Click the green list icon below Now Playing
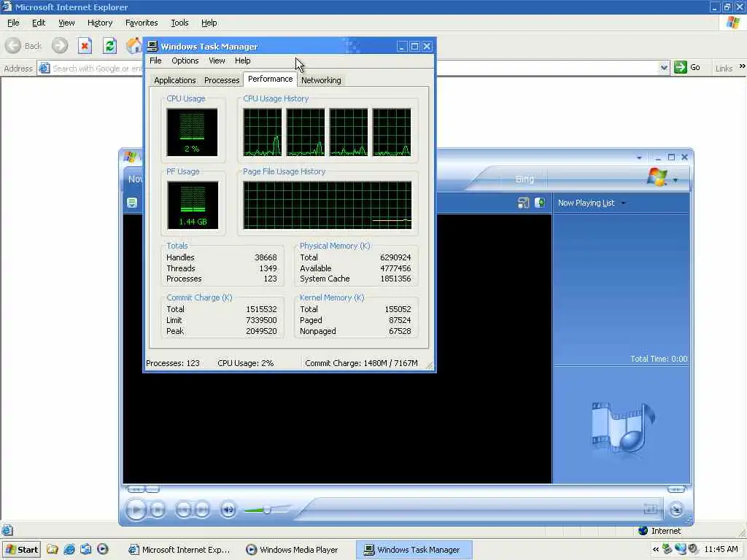The width and height of the screenshot is (747, 560). pos(132,203)
